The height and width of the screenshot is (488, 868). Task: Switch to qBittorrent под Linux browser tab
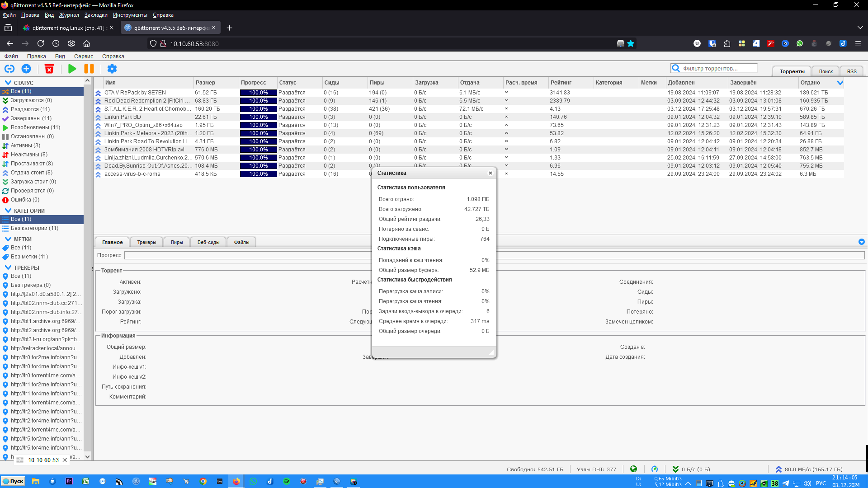(68, 28)
